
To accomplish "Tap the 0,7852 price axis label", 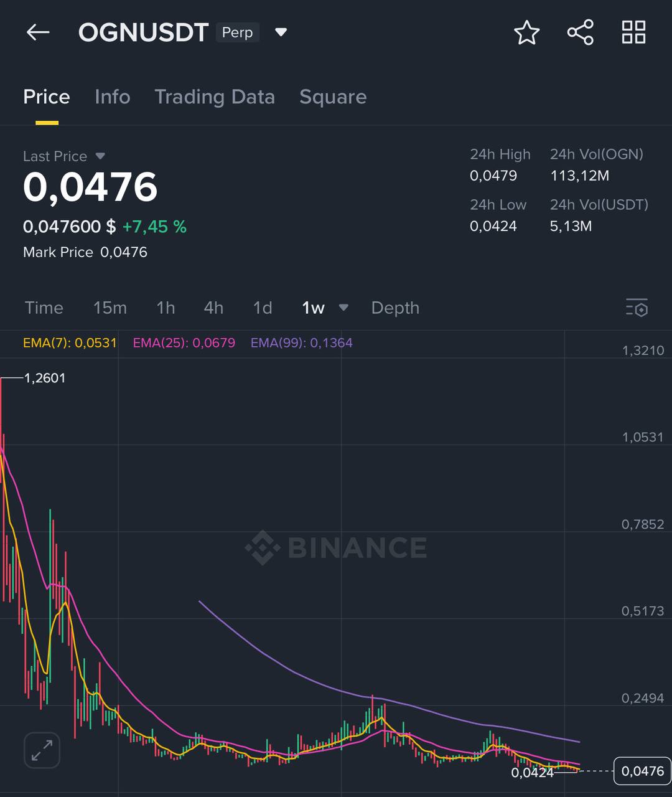I will tap(643, 524).
